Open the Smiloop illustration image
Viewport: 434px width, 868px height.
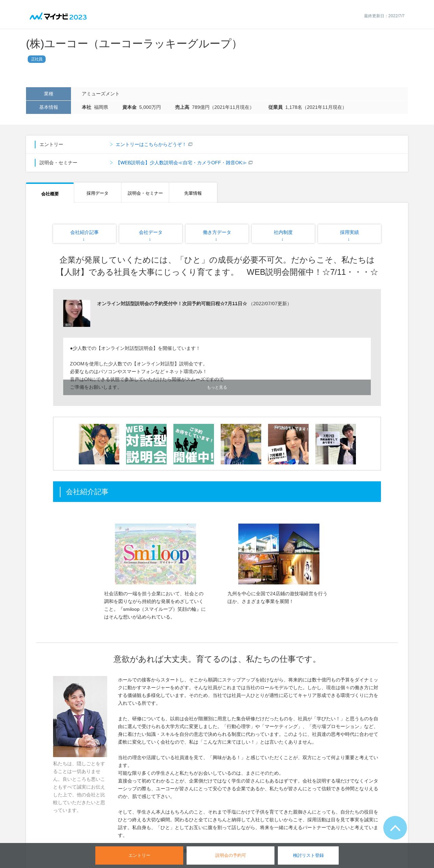coord(155,554)
